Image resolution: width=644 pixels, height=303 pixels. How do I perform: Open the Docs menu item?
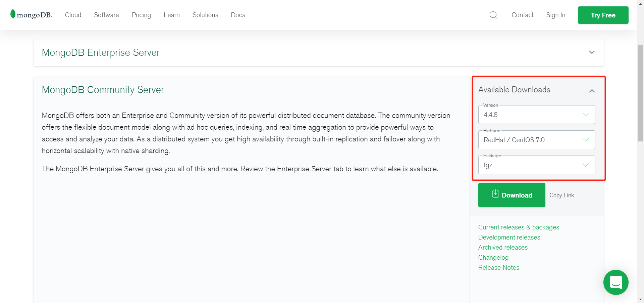click(238, 15)
